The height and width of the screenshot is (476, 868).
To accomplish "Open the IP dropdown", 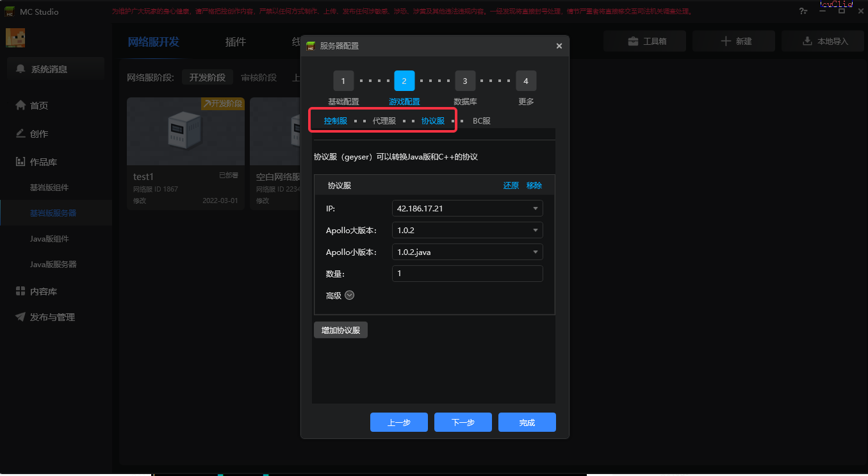I will (x=468, y=208).
